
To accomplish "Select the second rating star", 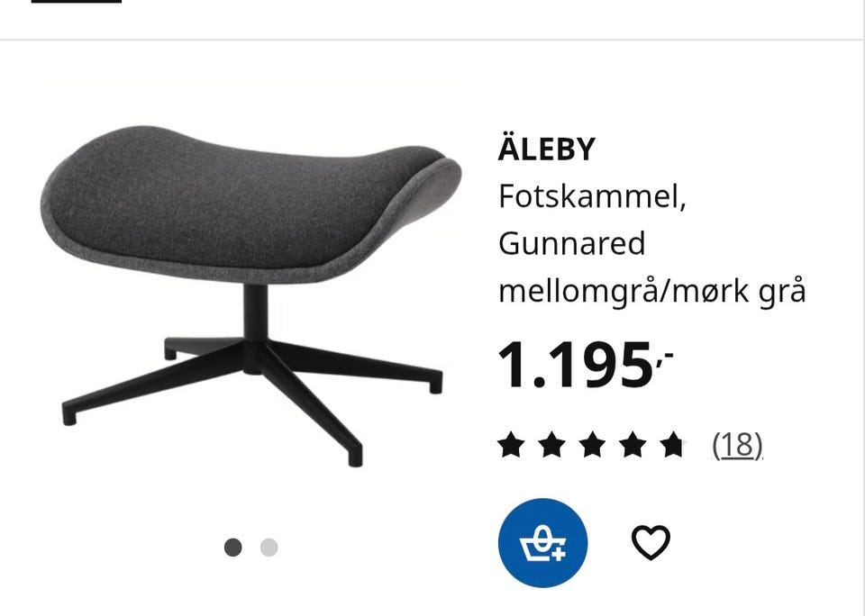I will point(551,445).
